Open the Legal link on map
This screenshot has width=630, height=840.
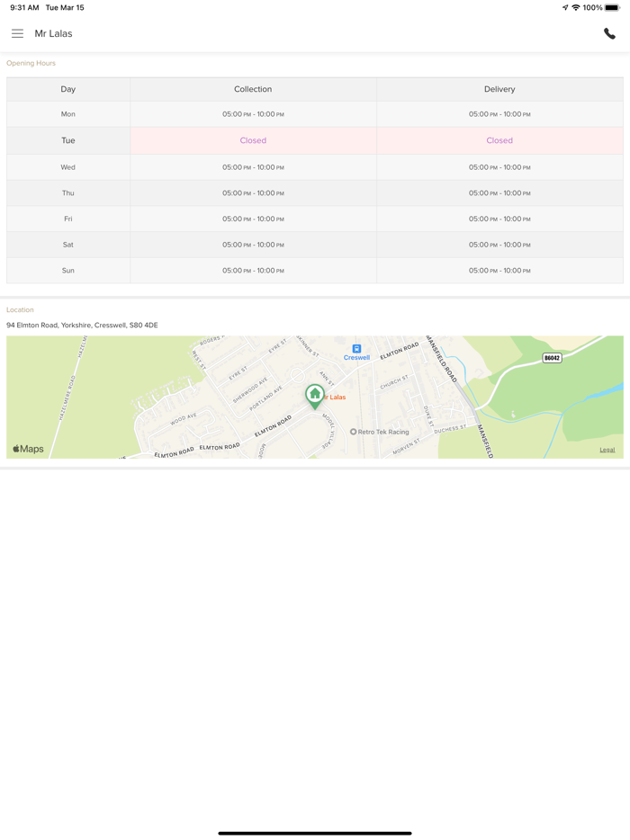tap(607, 450)
